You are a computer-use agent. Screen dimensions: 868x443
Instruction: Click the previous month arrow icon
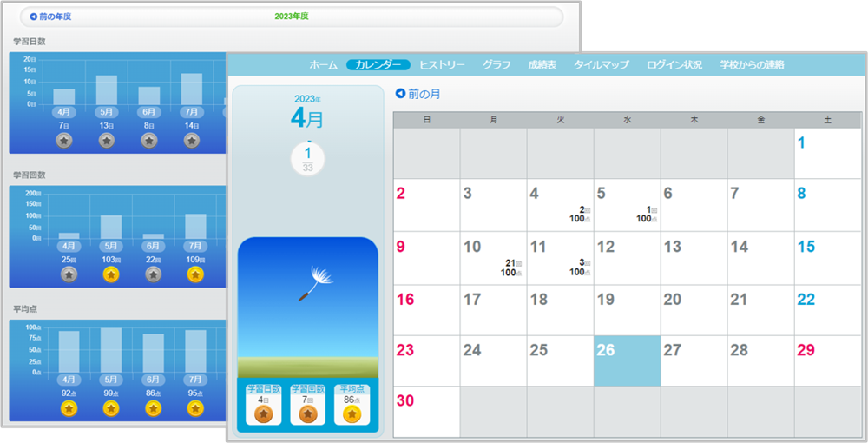(x=400, y=94)
